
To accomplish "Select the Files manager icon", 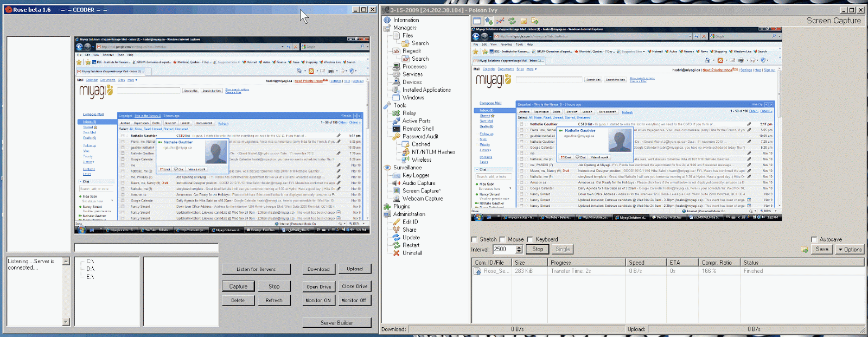I will (396, 36).
